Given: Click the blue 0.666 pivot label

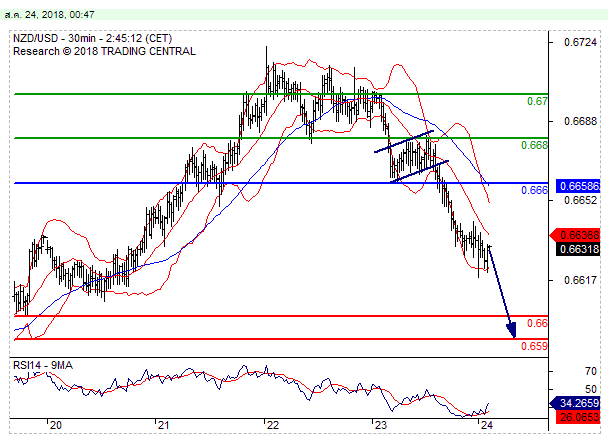Looking at the screenshot, I should tap(534, 190).
